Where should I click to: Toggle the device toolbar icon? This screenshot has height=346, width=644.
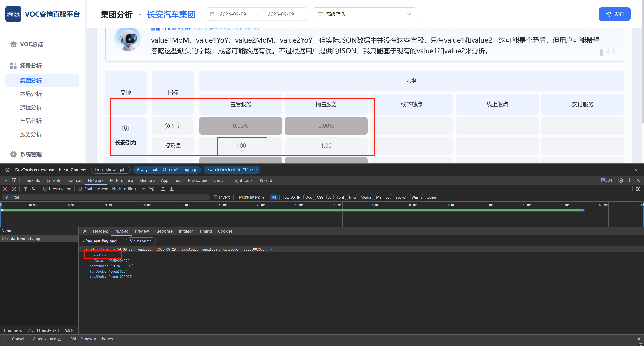pyautogui.click(x=14, y=180)
